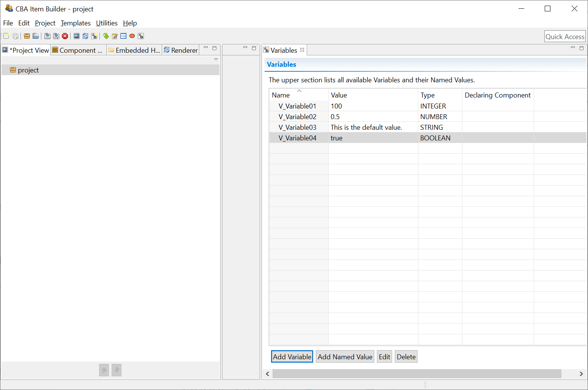Click the blue open folder toolbar icon

coord(36,36)
